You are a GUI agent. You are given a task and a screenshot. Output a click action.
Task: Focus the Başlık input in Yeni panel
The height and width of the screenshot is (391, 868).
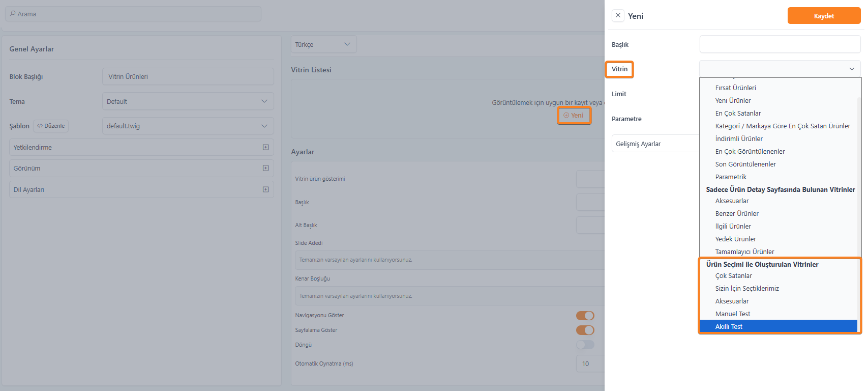(x=780, y=44)
